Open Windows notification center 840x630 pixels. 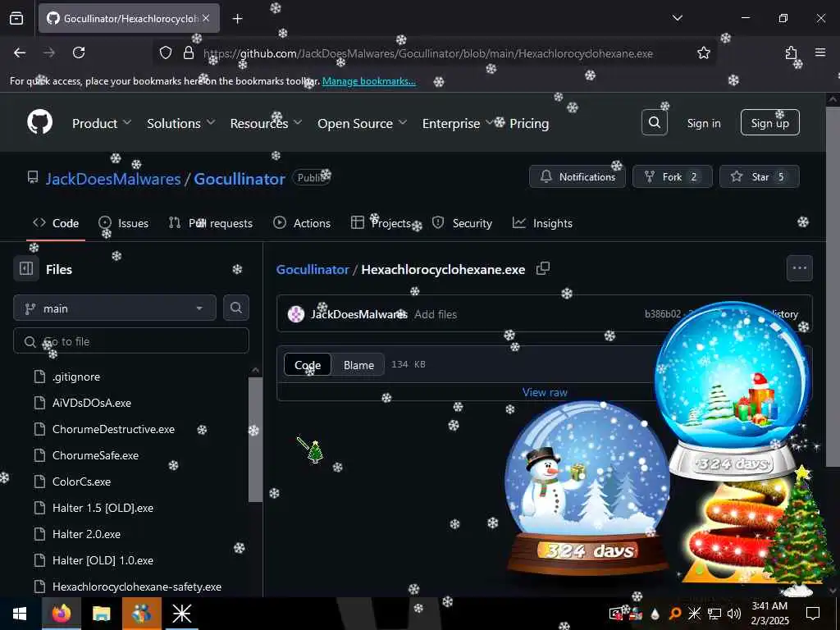point(813,614)
